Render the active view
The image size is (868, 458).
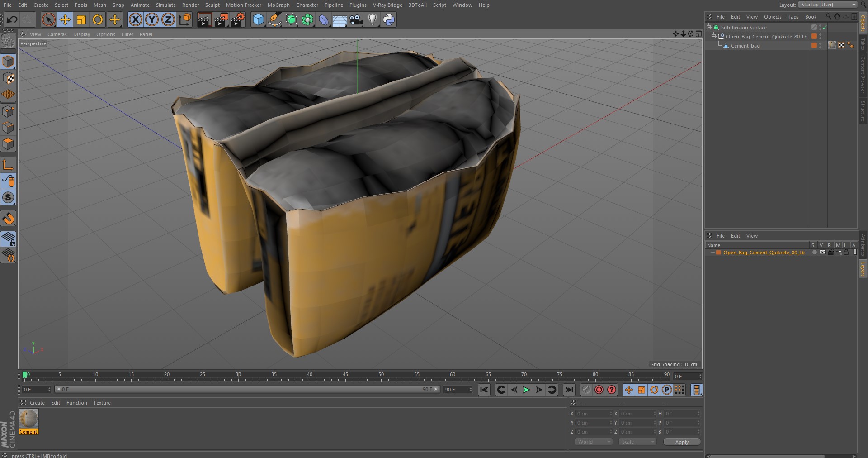pyautogui.click(x=204, y=19)
